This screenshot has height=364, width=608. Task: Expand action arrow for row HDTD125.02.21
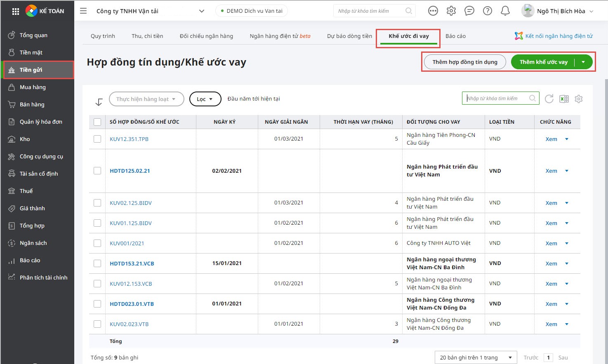tap(567, 171)
